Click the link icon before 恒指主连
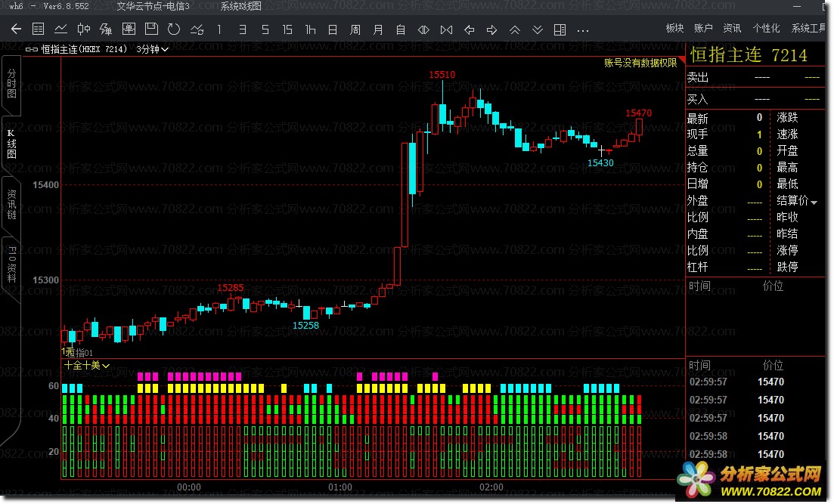This screenshot has height=504, width=834. pyautogui.click(x=32, y=49)
